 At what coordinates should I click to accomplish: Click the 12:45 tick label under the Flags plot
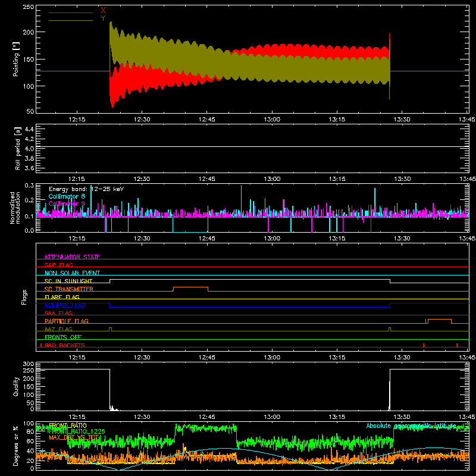pyautogui.click(x=206, y=358)
